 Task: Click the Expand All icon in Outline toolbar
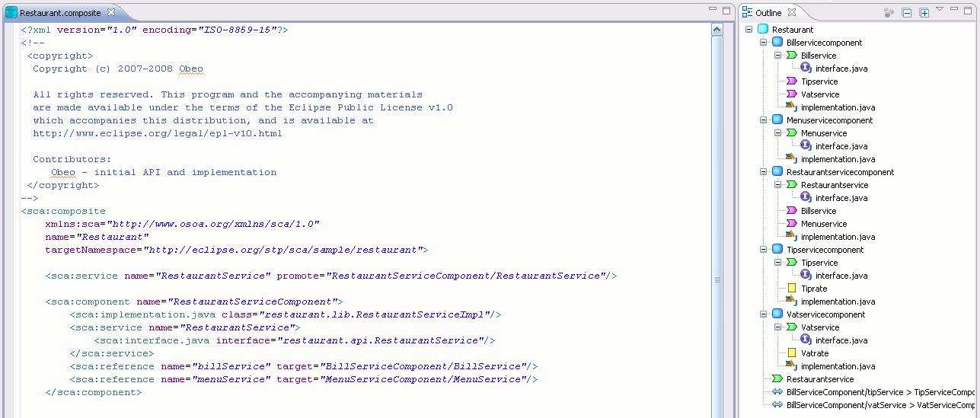[x=924, y=13]
